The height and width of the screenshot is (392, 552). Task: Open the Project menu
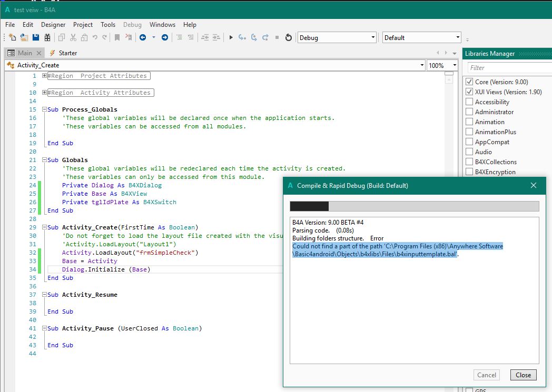(83, 25)
